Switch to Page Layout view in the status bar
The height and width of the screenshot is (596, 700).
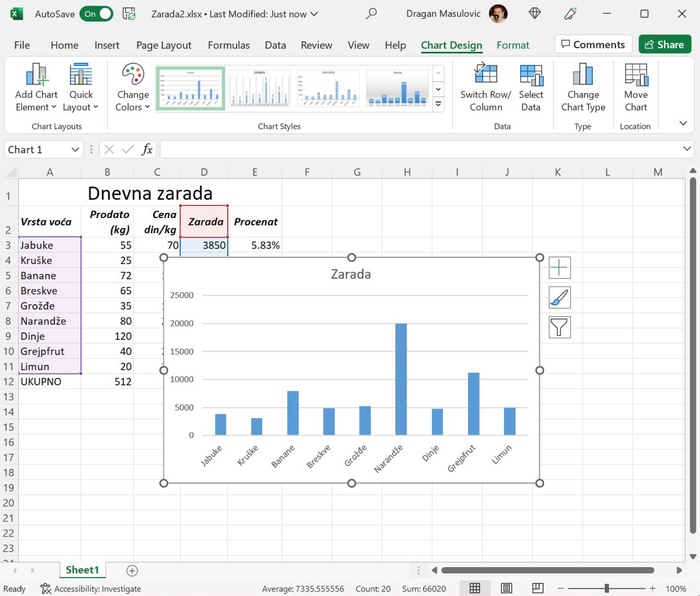tap(506, 588)
